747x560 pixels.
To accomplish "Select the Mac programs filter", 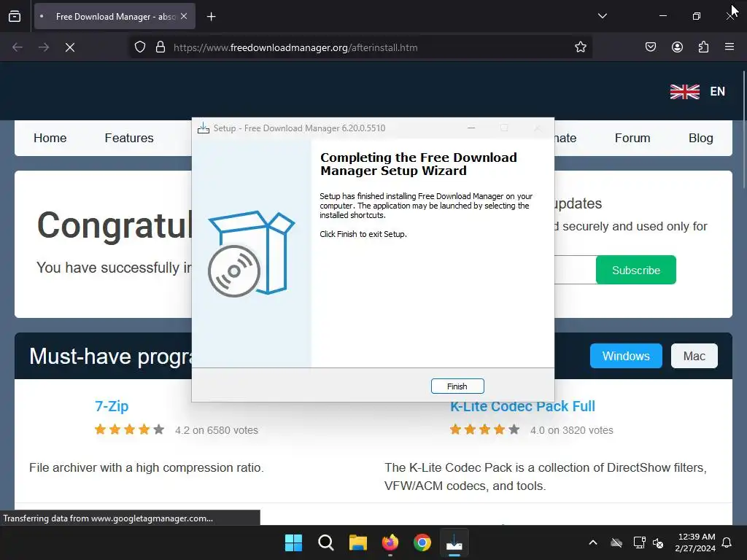I will pos(694,356).
